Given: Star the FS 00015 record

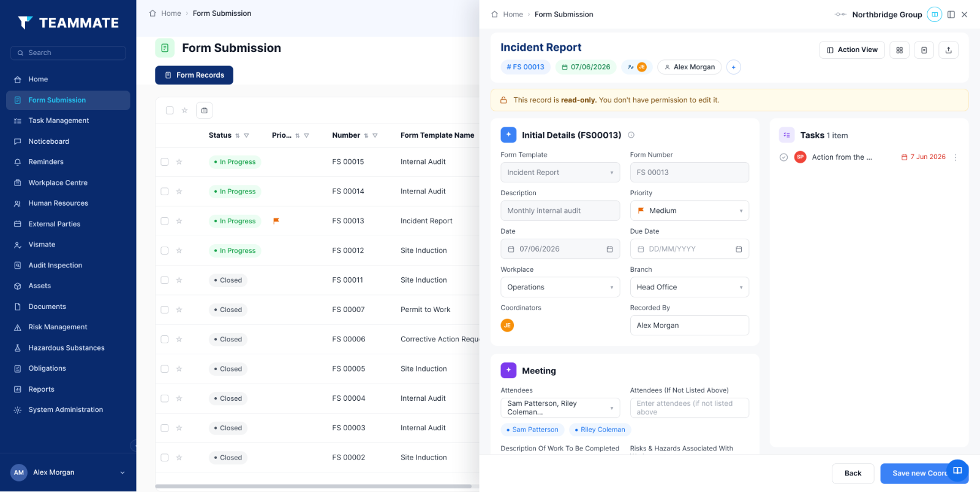Looking at the screenshot, I should (x=179, y=162).
